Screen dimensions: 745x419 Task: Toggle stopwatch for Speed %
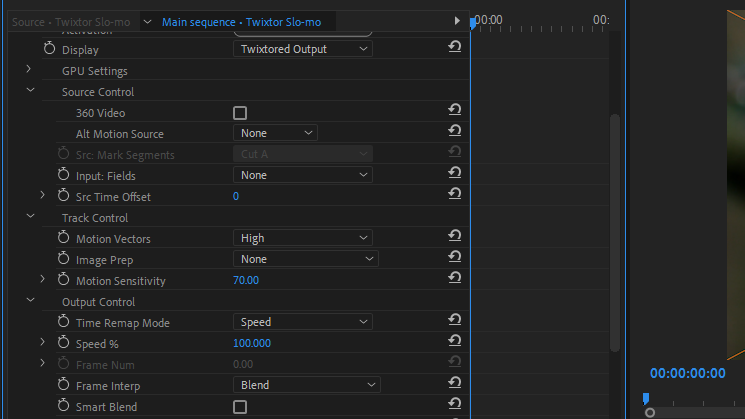click(x=63, y=342)
